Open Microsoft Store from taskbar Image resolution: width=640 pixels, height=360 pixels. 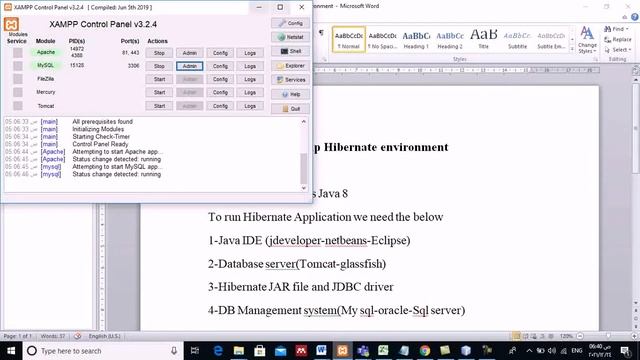tap(260, 351)
